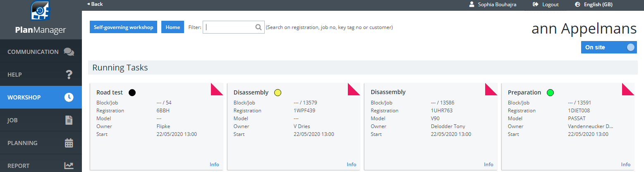Click the globe language icon
This screenshot has height=172, width=644.
pos(578,4)
